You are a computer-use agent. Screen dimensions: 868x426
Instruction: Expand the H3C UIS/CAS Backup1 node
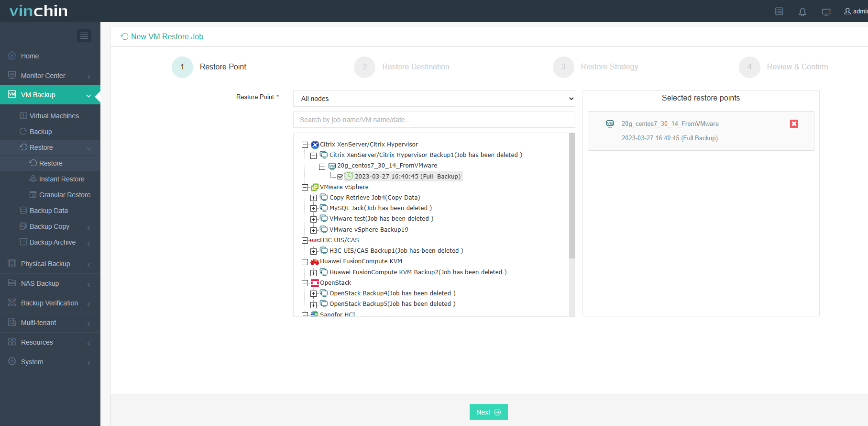pyautogui.click(x=313, y=251)
